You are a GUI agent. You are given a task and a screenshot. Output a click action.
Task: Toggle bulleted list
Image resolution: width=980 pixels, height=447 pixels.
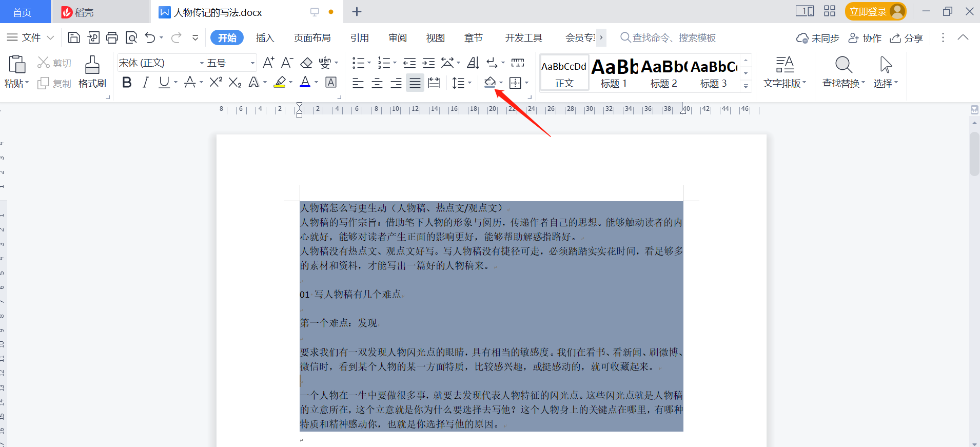358,63
